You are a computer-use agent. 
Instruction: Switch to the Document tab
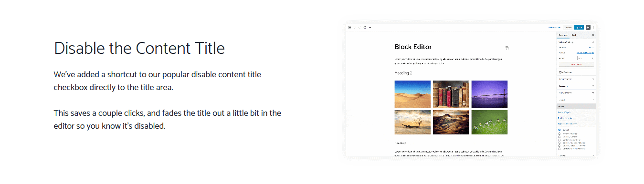point(563,35)
